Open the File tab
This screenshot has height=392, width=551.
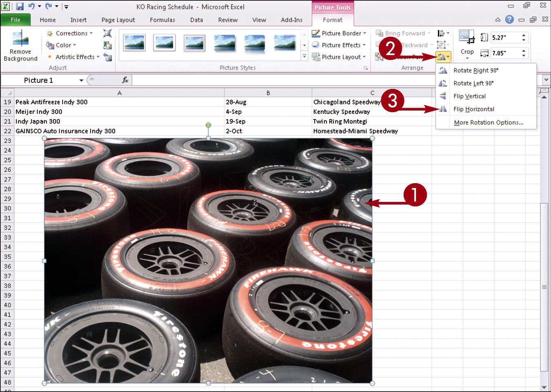(16, 20)
